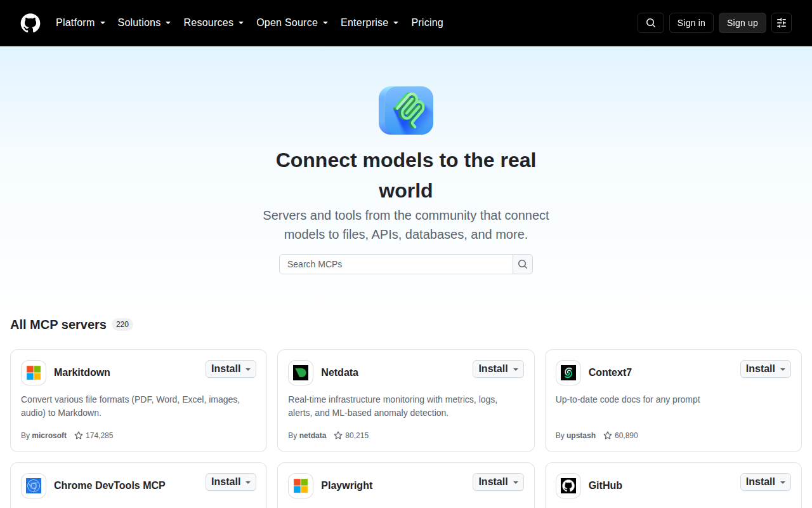812x508 pixels.
Task: Open the Context7 server page
Action: tap(610, 373)
